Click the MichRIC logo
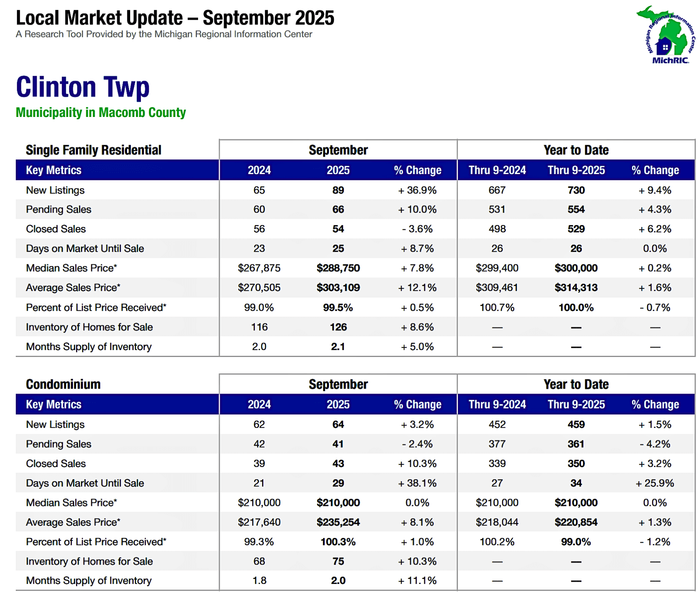700x592 pixels. [x=666, y=35]
